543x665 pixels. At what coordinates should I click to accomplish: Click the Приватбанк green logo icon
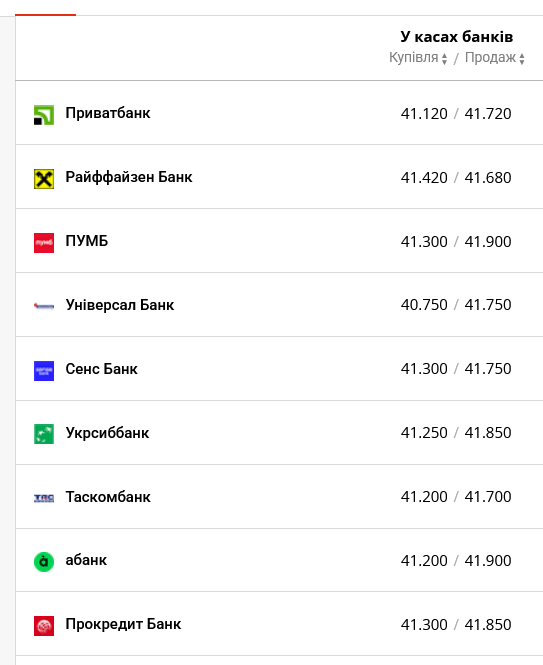[44, 115]
